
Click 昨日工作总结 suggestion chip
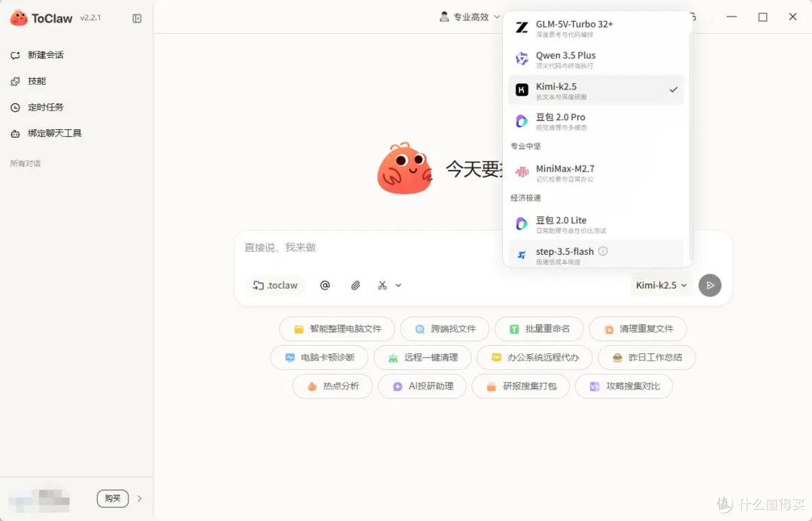pos(647,357)
